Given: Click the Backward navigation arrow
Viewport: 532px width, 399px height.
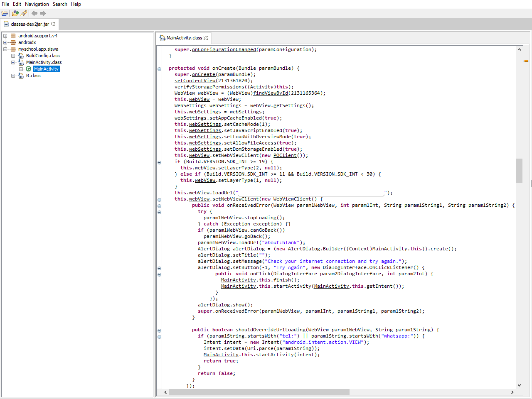Looking at the screenshot, I should pyautogui.click(x=34, y=13).
